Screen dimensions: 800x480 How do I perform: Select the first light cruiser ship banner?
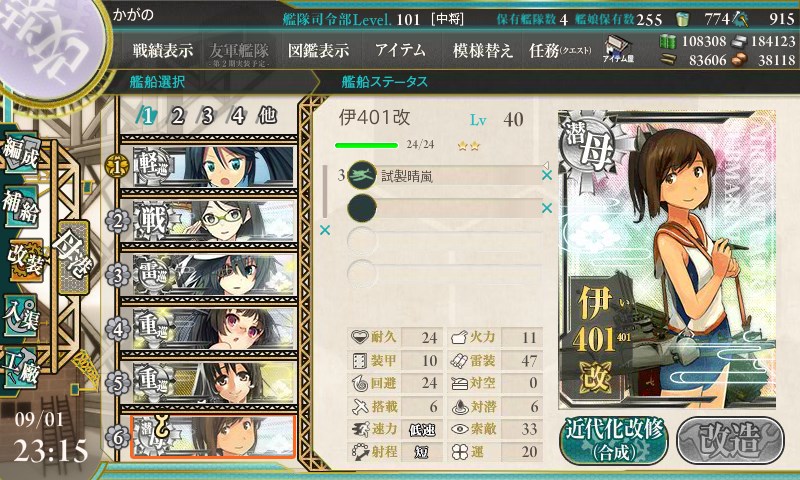[x=208, y=166]
